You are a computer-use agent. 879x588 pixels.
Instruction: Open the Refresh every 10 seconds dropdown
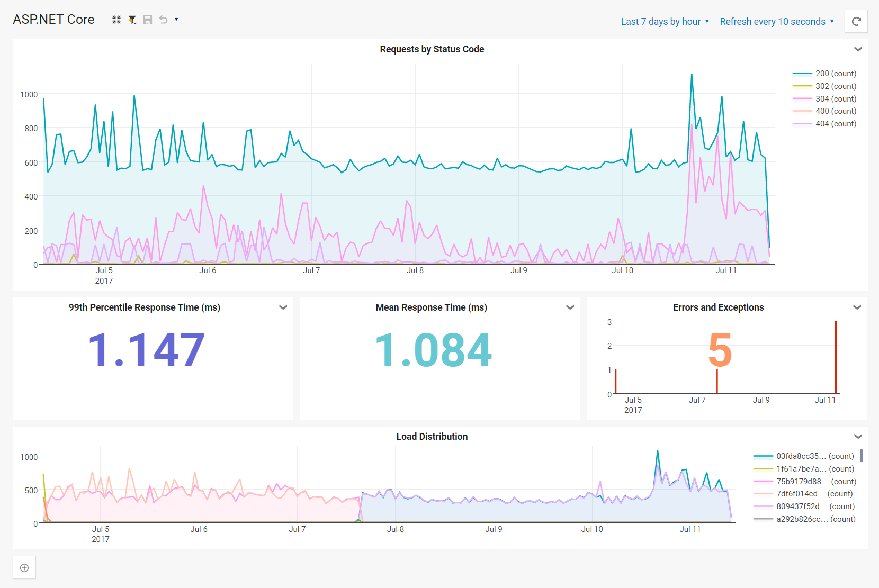coord(777,22)
